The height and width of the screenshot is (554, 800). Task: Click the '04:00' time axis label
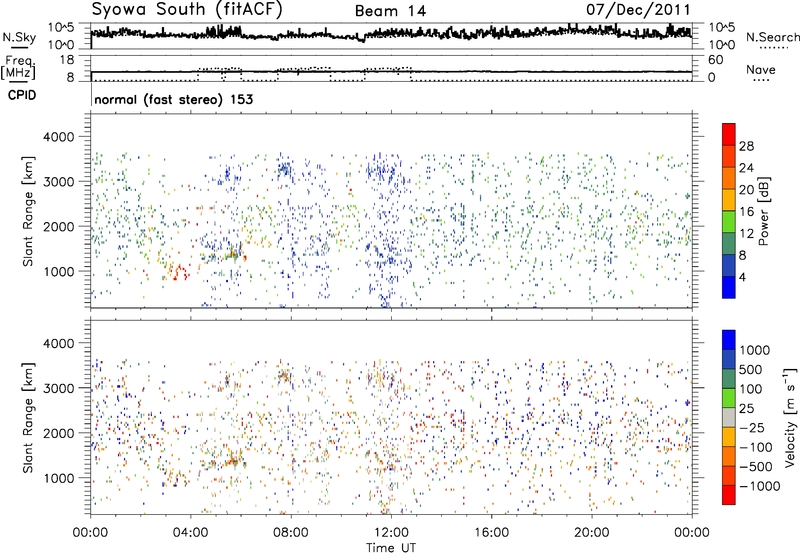pyautogui.click(x=190, y=533)
